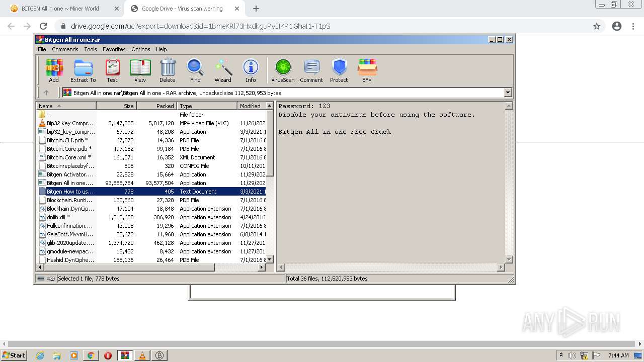Click the SFX toolbar icon
Viewport: 644px width, 362px height.
367,70
